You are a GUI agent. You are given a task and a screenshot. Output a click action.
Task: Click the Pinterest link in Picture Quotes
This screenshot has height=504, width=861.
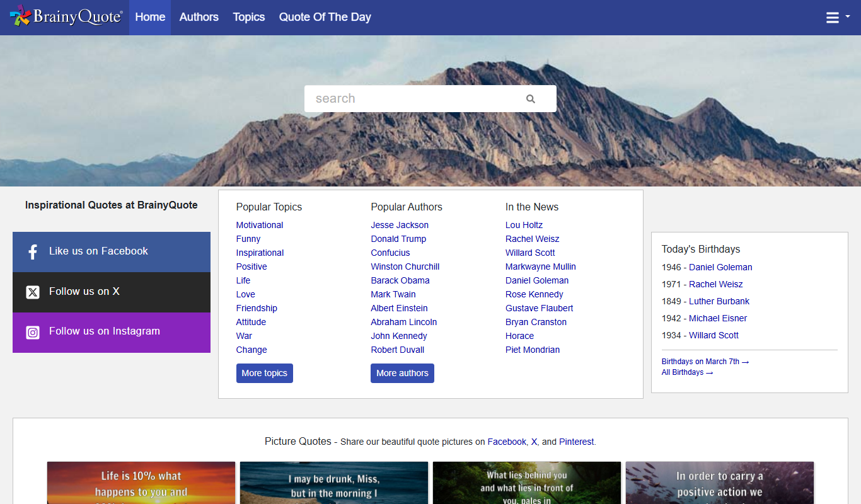pyautogui.click(x=577, y=442)
